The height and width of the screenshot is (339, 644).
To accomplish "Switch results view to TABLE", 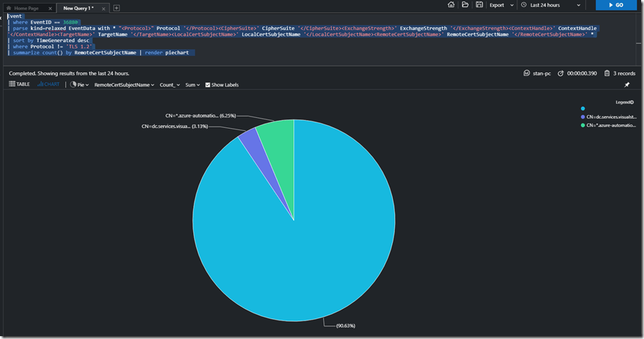I will [19, 84].
